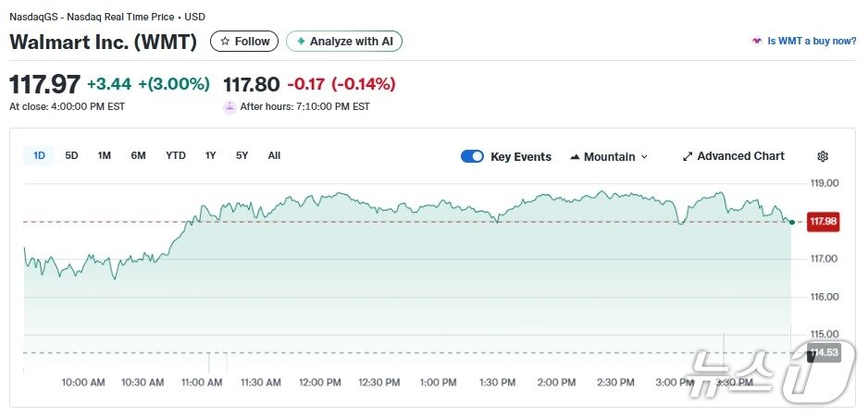Select the All time range tab
The width and height of the screenshot is (868, 416).
point(274,155)
